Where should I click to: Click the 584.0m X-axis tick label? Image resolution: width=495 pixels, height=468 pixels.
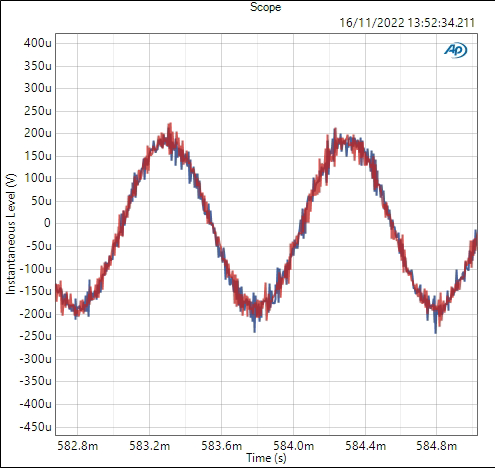pos(293,446)
